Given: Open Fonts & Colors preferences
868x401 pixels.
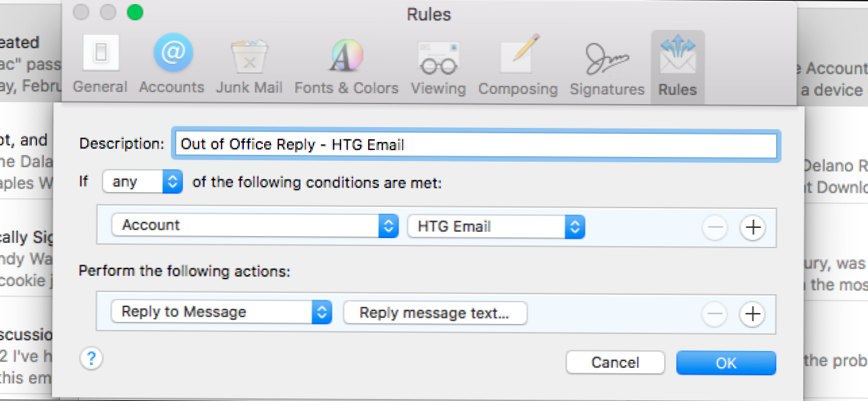Looking at the screenshot, I should 347,66.
